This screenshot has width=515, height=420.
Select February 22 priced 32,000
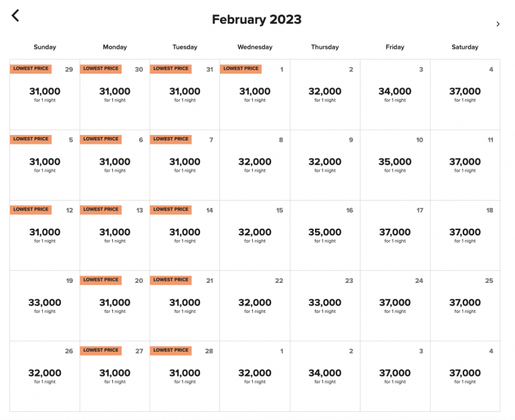[255, 306]
